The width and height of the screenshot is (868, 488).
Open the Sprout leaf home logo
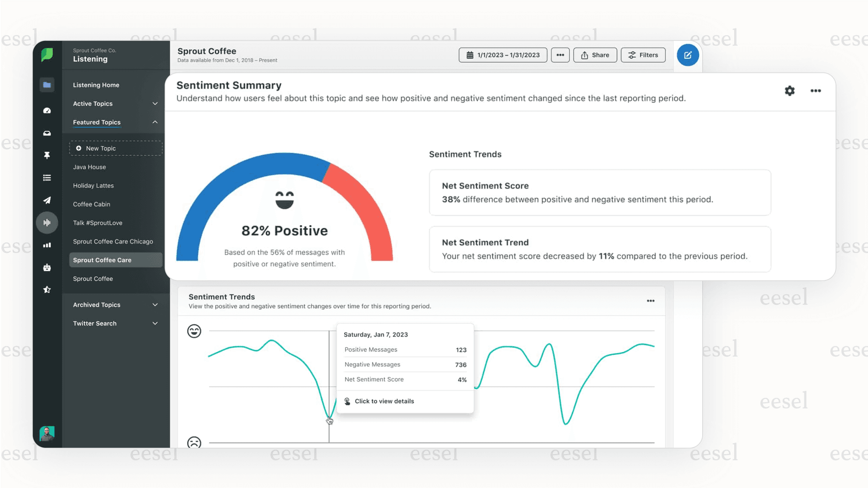click(47, 55)
